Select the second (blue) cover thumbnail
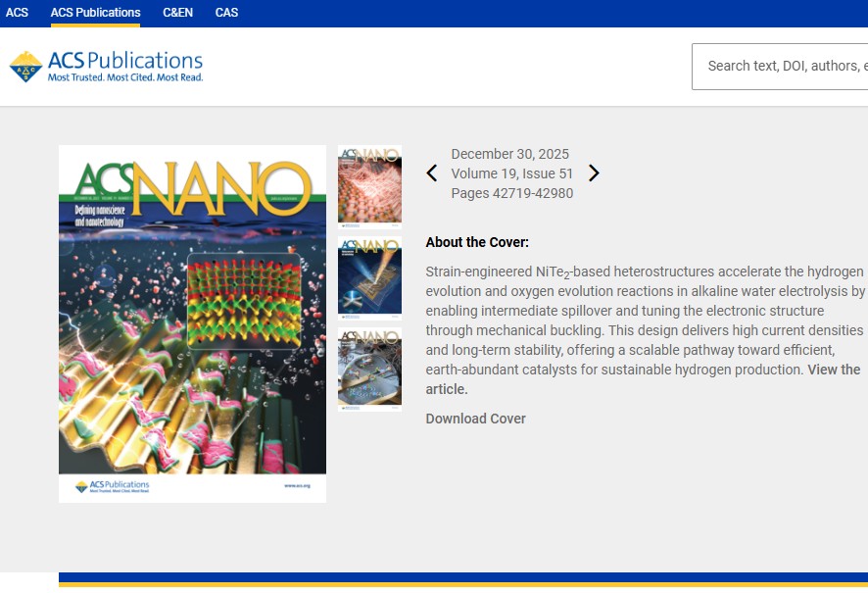 (369, 278)
